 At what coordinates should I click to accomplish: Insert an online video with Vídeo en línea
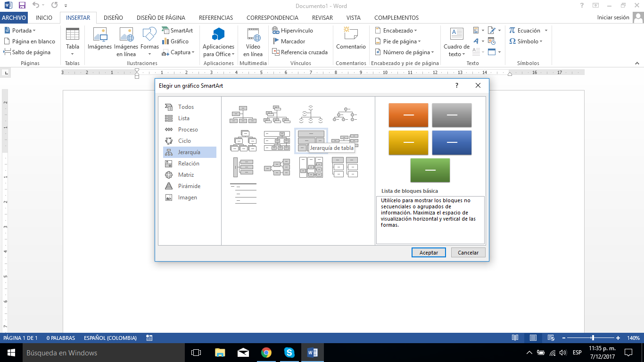[253, 41]
